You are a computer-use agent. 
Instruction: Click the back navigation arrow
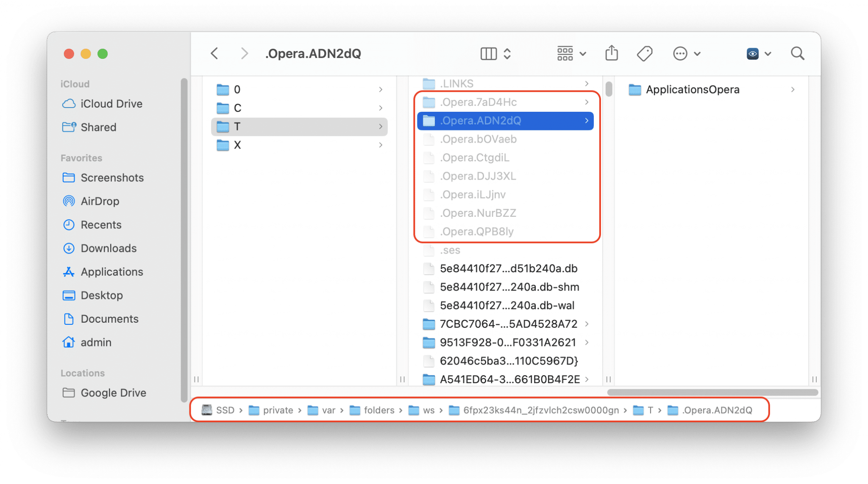point(215,53)
